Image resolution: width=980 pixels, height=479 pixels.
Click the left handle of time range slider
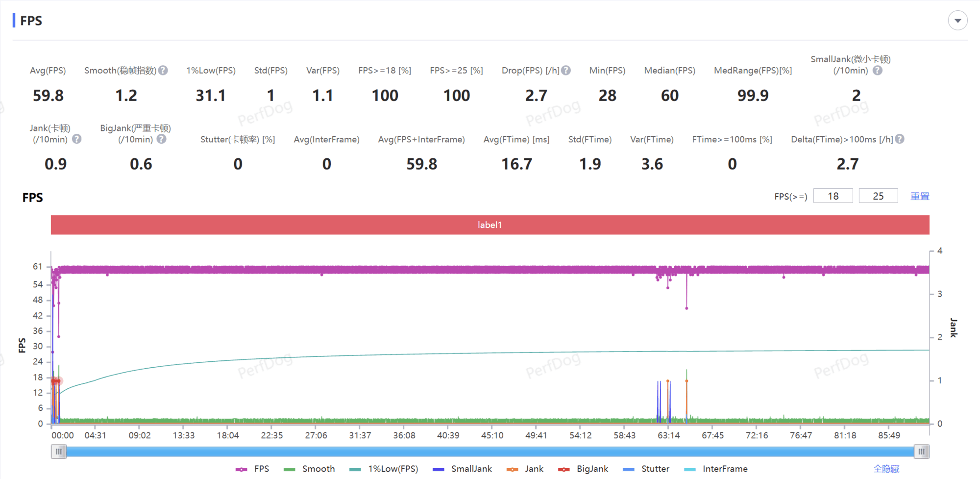click(x=58, y=452)
